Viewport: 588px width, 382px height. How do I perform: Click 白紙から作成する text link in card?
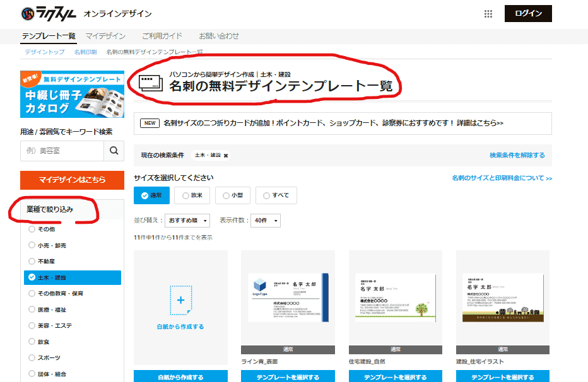pyautogui.click(x=180, y=327)
